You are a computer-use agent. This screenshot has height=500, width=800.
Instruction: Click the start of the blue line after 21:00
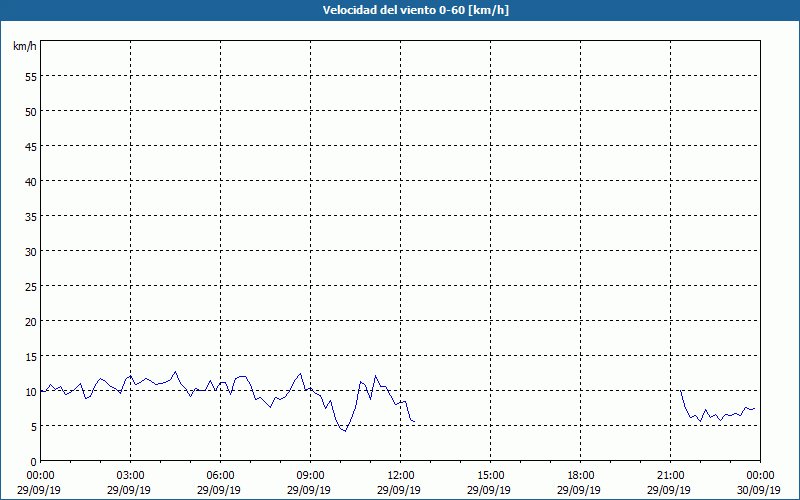(681, 391)
